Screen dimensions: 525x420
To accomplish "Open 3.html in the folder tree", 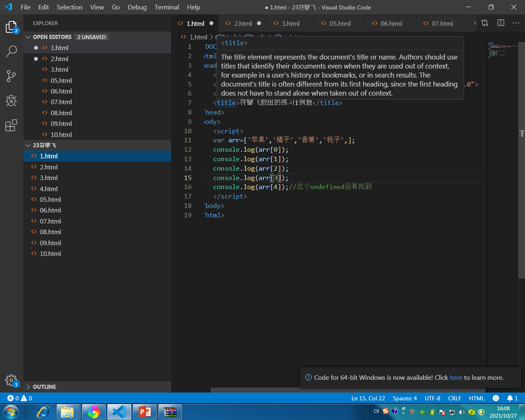I will [97, 178].
